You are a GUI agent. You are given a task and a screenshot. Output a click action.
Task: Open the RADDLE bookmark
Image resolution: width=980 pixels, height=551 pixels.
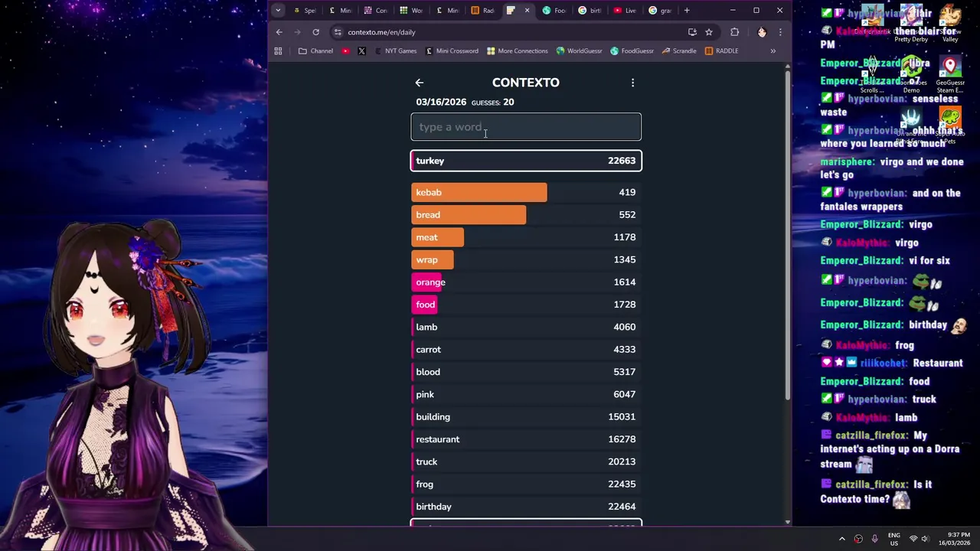721,51
